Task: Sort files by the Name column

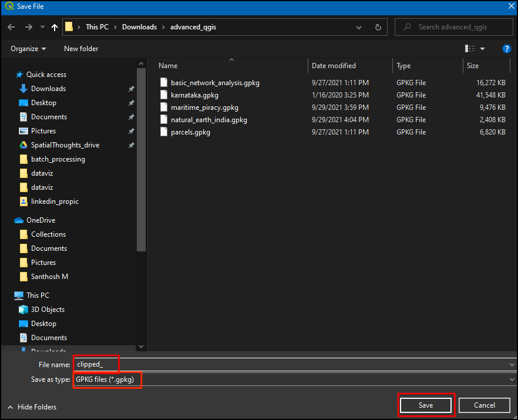Action: [x=168, y=66]
